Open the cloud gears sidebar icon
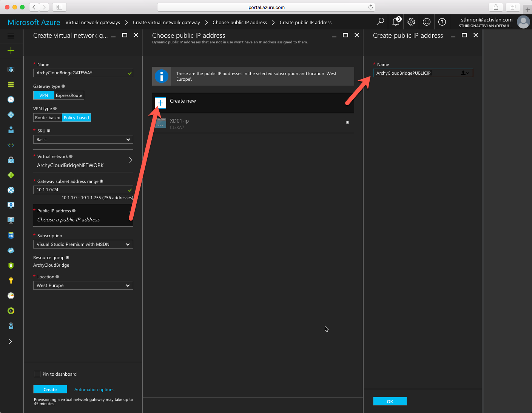 pos(11,250)
